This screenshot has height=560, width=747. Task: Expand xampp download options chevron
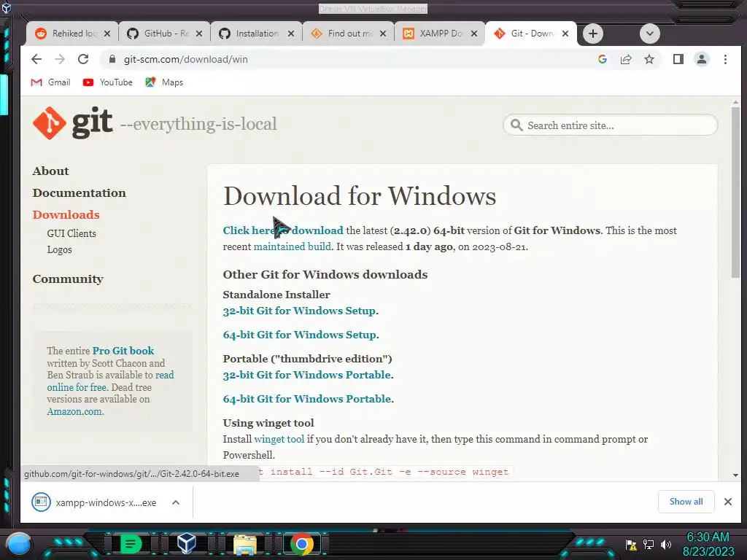(x=176, y=502)
